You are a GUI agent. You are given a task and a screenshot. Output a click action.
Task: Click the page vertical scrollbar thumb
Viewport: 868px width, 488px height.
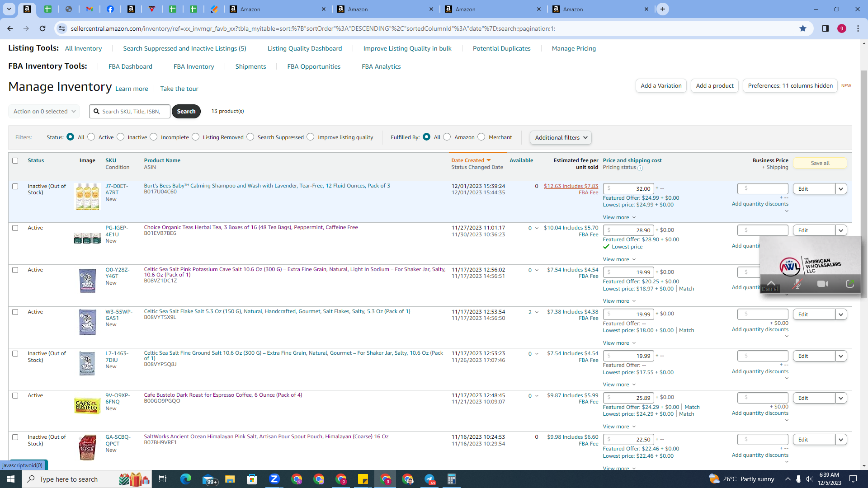864,184
